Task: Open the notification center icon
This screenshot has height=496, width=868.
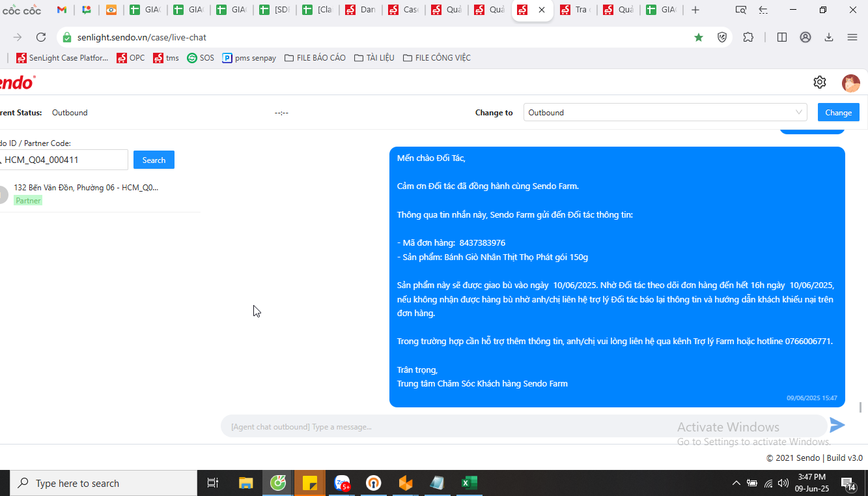Action: pyautogui.click(x=848, y=484)
